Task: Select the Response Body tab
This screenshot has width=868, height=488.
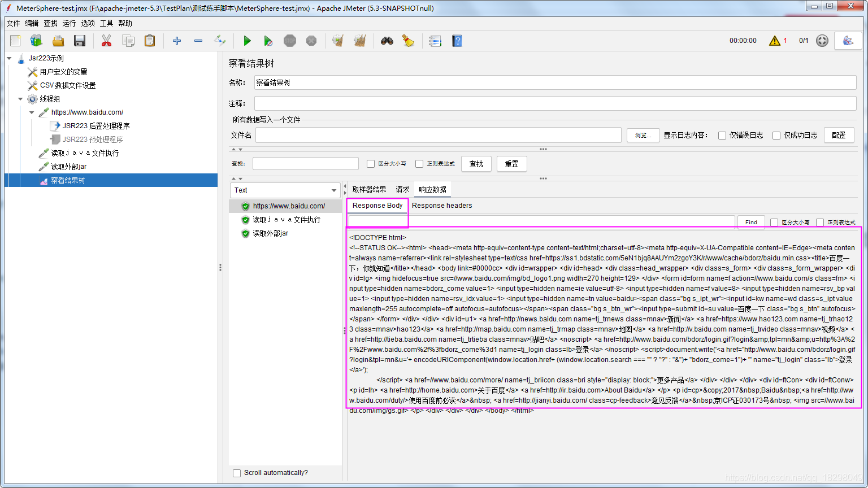Action: 377,206
